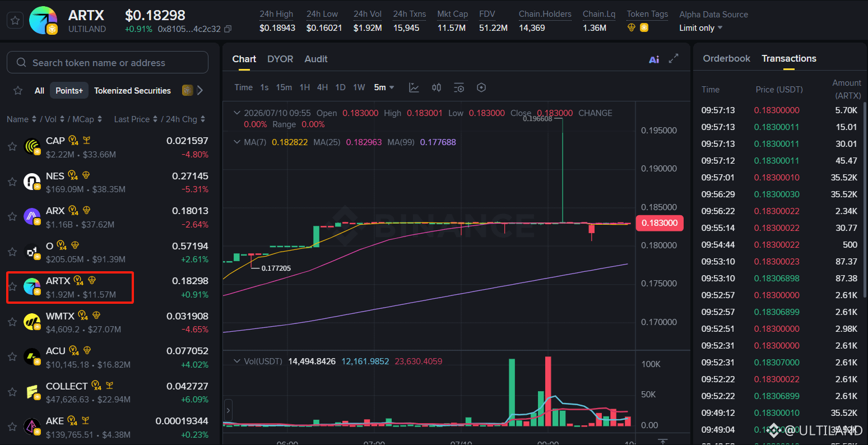
Task: Click the yellow diamond token tag icon
Action: pos(632,27)
